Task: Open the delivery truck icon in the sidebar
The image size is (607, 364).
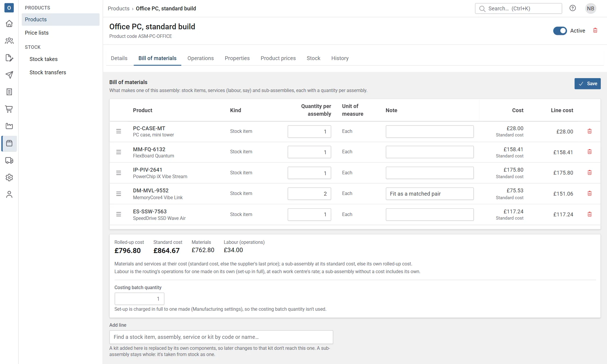Action: coord(9,160)
